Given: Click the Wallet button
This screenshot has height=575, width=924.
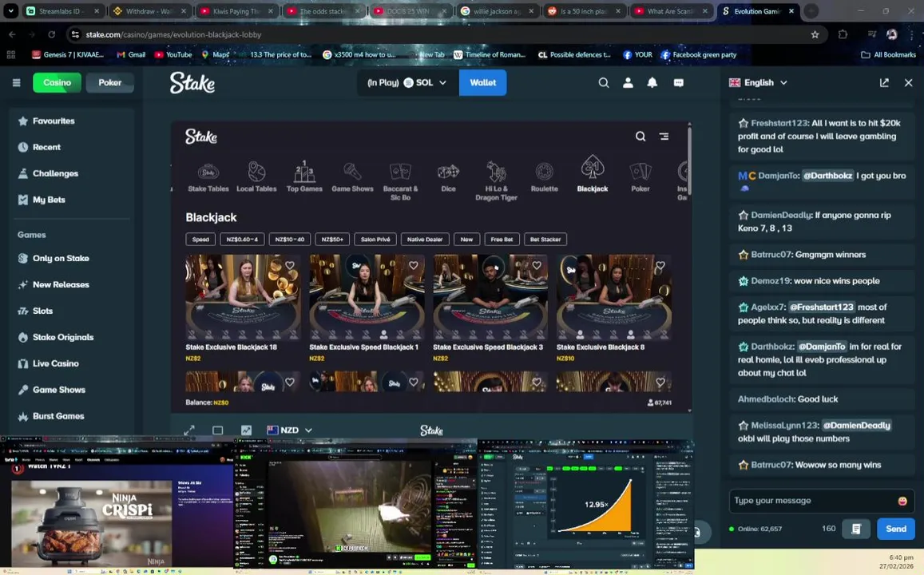Looking at the screenshot, I should (482, 82).
